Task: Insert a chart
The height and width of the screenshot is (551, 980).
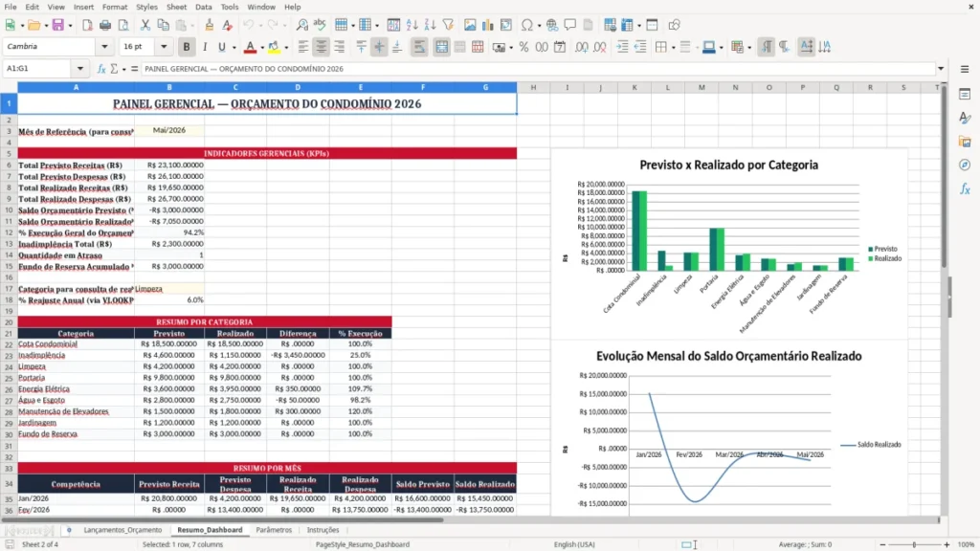Action: pos(488,25)
